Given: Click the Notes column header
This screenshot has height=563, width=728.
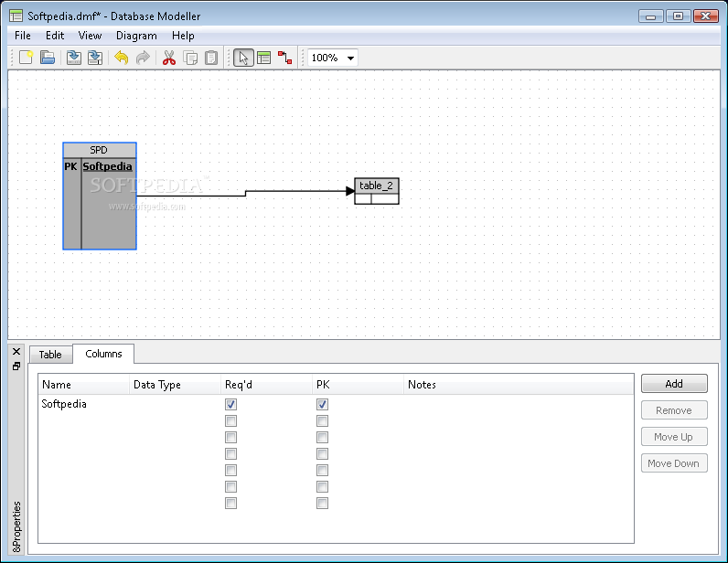Looking at the screenshot, I should coord(519,385).
